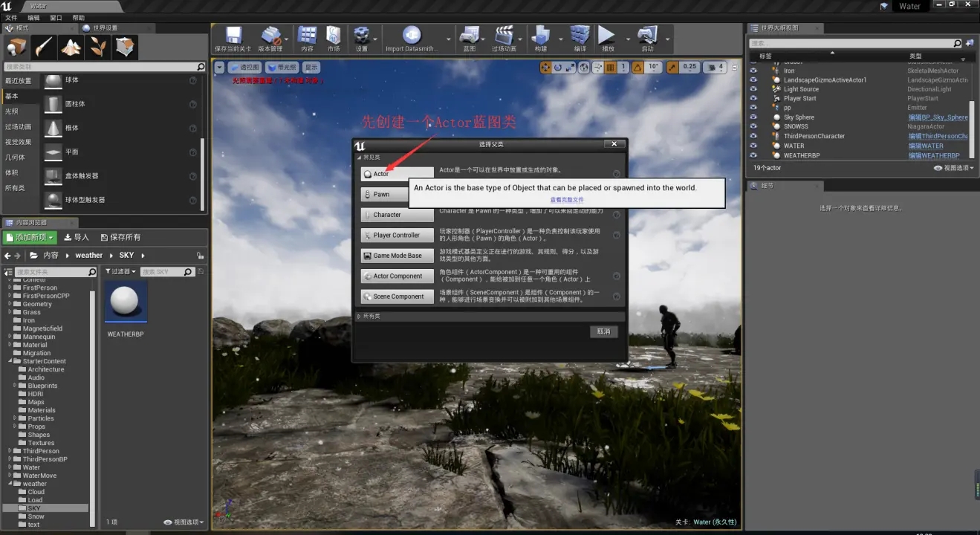Toggle visibility of Player Start actor
Image resolution: width=980 pixels, height=535 pixels.
753,98
